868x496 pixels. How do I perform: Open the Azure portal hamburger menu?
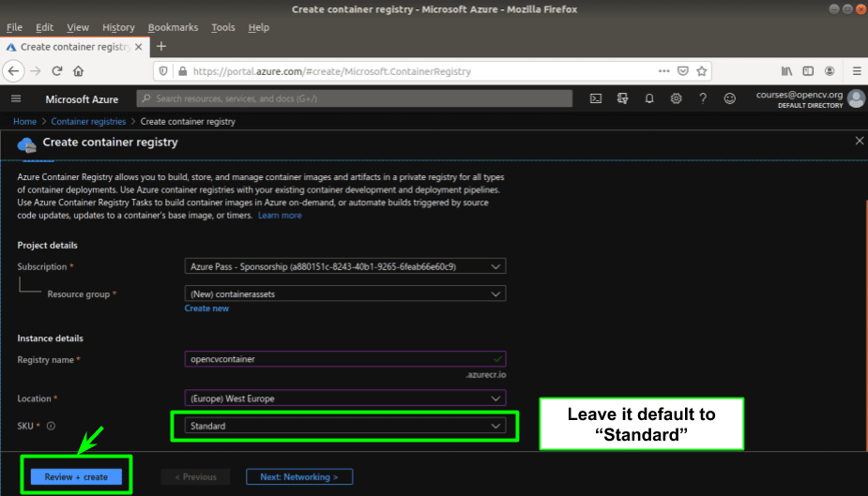click(16, 98)
